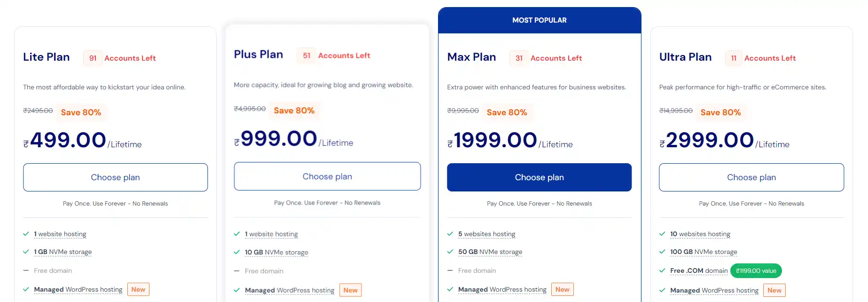This screenshot has width=868, height=302.
Task: Click the 11 accounts left counter badge
Action: click(734, 58)
